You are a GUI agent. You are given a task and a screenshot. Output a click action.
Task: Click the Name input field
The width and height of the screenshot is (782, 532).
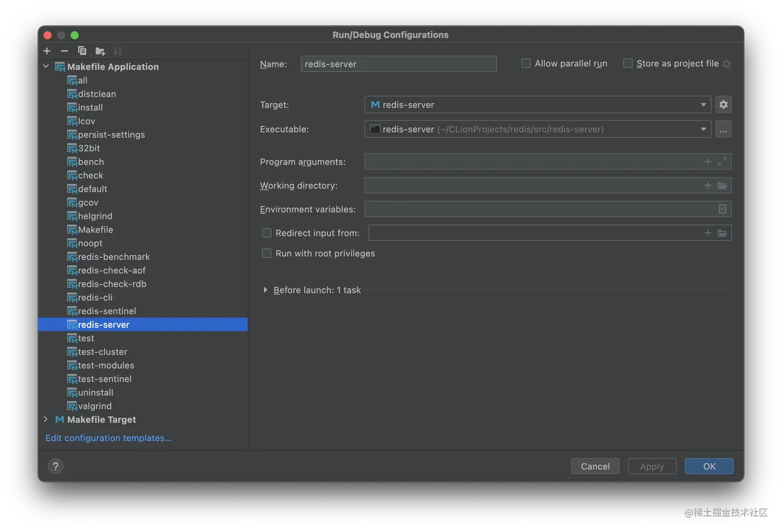point(398,64)
